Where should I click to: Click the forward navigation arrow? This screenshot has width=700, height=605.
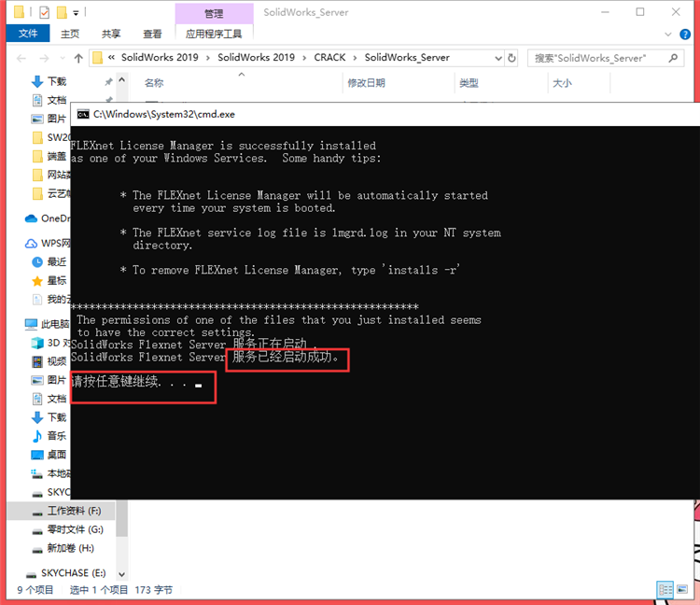44,59
